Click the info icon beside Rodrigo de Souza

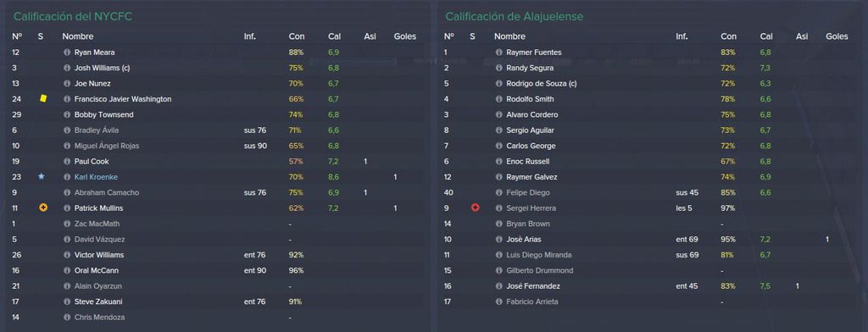pyautogui.click(x=498, y=84)
